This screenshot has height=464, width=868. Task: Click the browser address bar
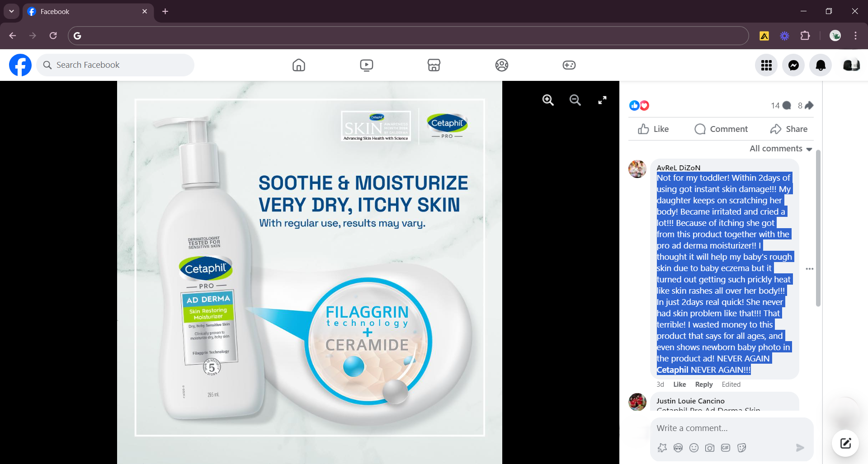pyautogui.click(x=408, y=36)
